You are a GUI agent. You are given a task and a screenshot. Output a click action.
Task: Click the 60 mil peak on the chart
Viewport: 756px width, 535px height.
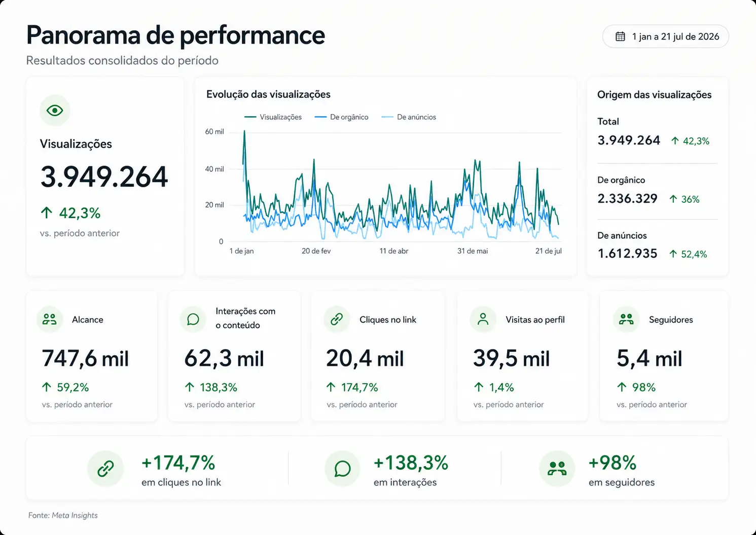pyautogui.click(x=244, y=132)
